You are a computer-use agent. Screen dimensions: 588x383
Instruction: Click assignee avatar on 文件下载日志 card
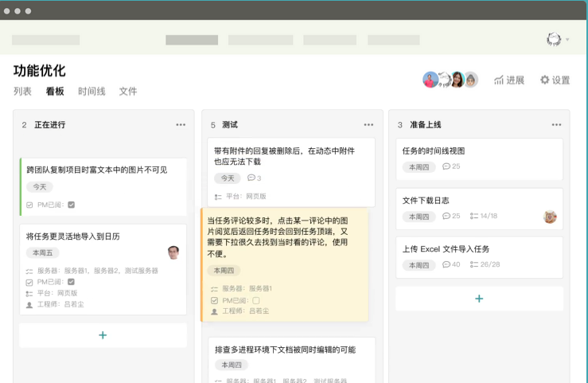550,217
